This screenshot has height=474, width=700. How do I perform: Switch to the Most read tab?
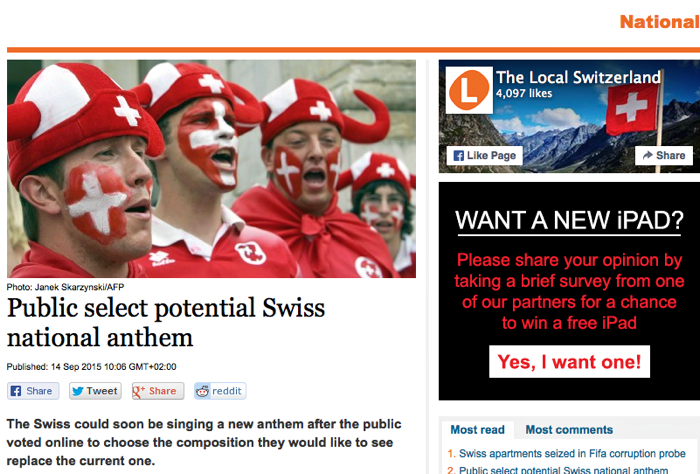click(x=477, y=430)
